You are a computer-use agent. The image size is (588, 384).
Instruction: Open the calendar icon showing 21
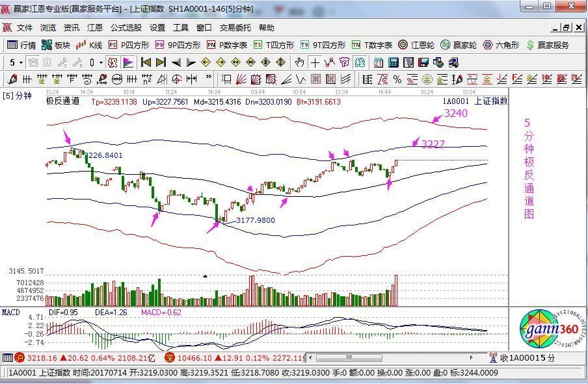[379, 62]
